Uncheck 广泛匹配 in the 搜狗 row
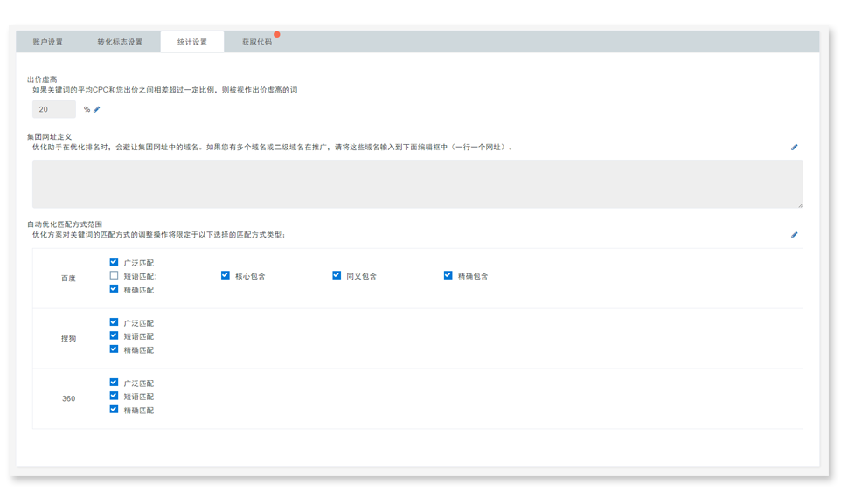848x504 pixels. coord(115,322)
